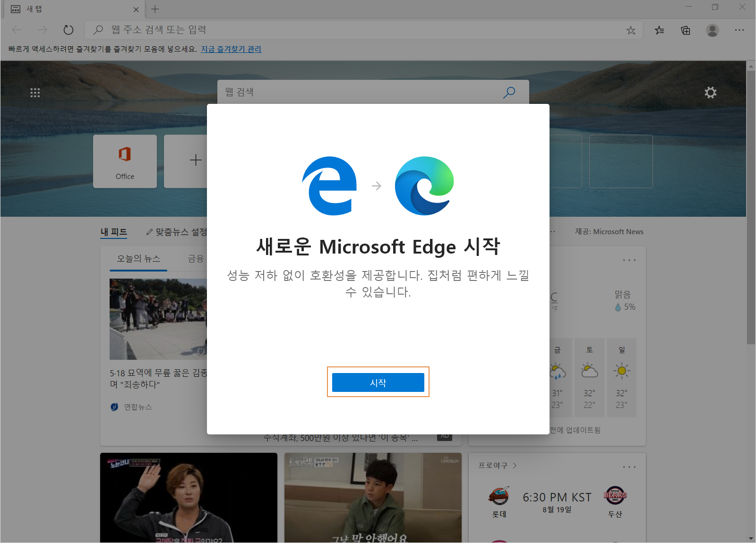Click the 6:30 PM KST game time
The height and width of the screenshot is (543, 756).
[x=557, y=498]
